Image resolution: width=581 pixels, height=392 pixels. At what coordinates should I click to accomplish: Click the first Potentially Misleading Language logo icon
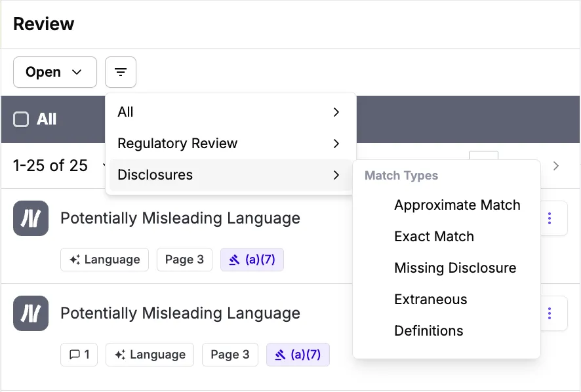pos(31,218)
